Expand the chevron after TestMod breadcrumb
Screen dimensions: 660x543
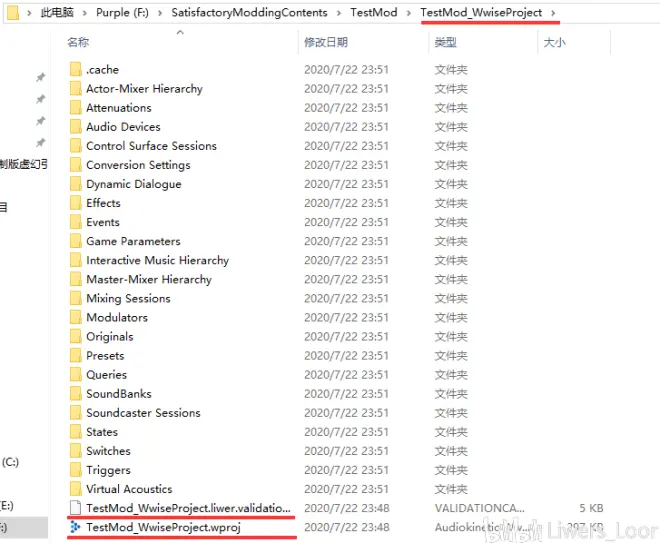(x=409, y=13)
